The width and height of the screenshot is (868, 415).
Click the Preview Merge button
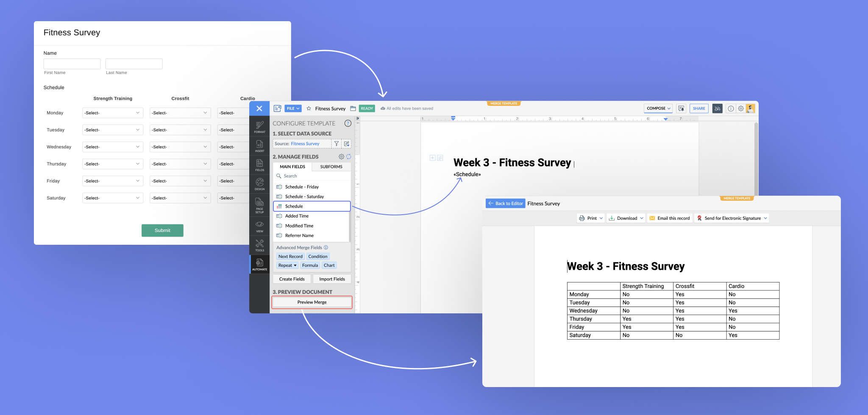click(x=312, y=302)
